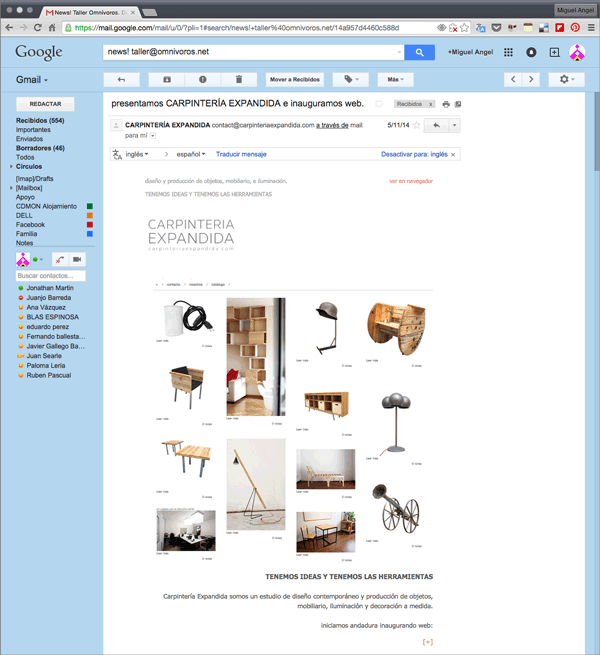This screenshot has height=655, width=600.
Task: Open the Google apps grid
Action: coord(508,52)
